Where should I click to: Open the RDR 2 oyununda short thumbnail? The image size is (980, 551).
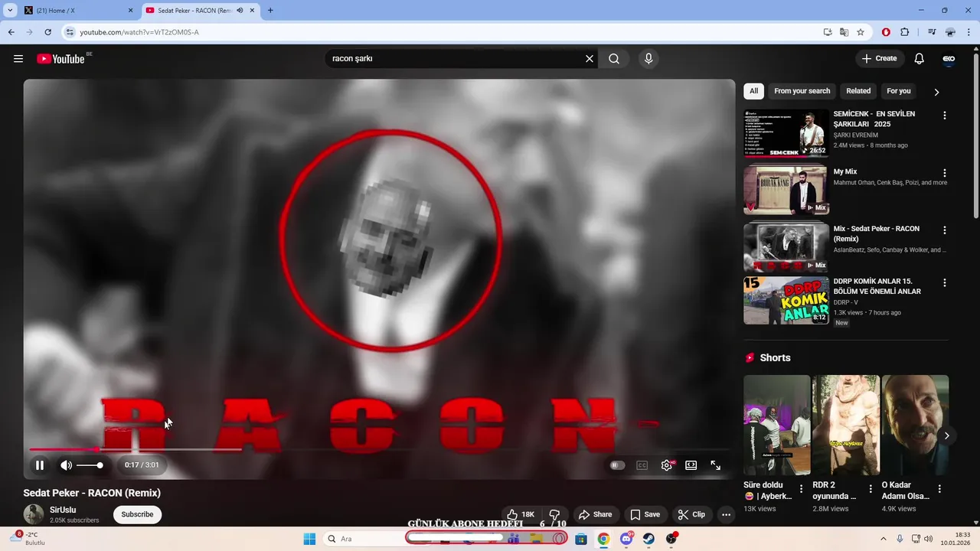846,425
